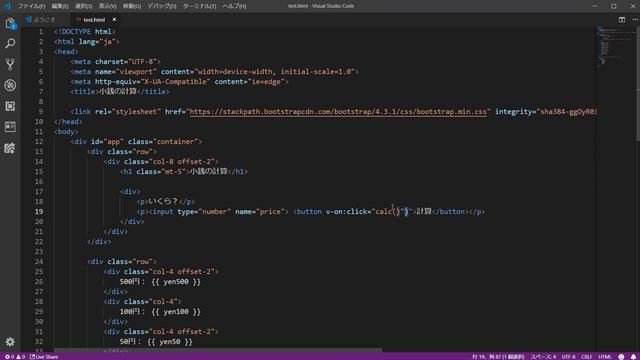
Task: Open the Explorer view in activity bar
Action: pyautogui.click(x=10, y=24)
